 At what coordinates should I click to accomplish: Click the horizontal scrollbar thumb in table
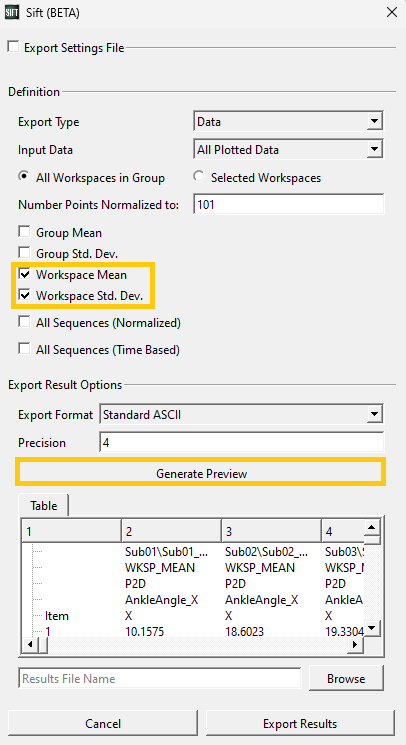[x=42, y=645]
